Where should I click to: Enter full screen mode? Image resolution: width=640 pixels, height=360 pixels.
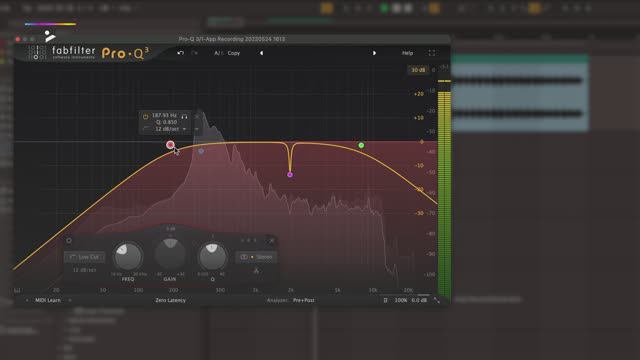tap(432, 53)
